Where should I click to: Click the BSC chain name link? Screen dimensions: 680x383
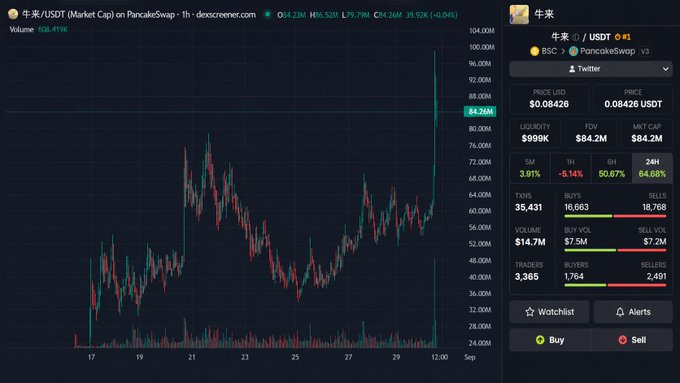[x=549, y=51]
